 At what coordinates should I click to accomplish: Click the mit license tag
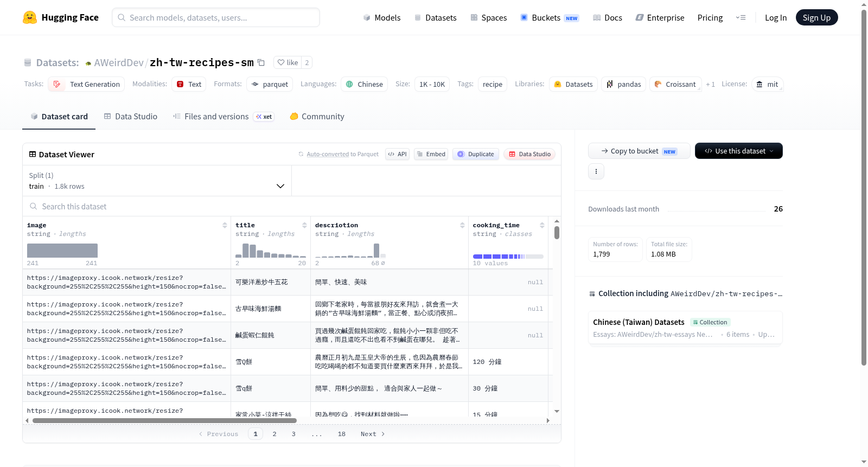tap(767, 84)
